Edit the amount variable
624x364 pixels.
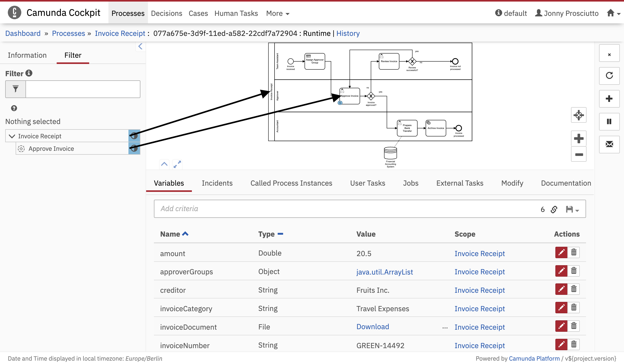coord(561,252)
